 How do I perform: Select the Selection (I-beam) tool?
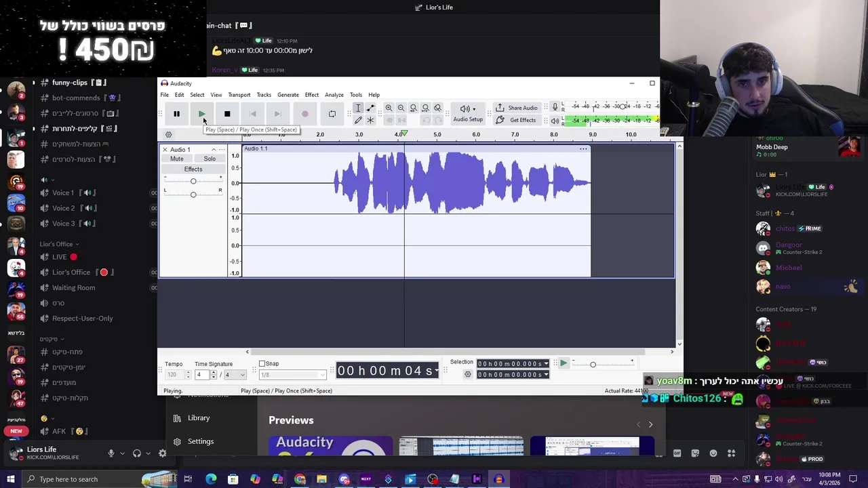(x=358, y=108)
